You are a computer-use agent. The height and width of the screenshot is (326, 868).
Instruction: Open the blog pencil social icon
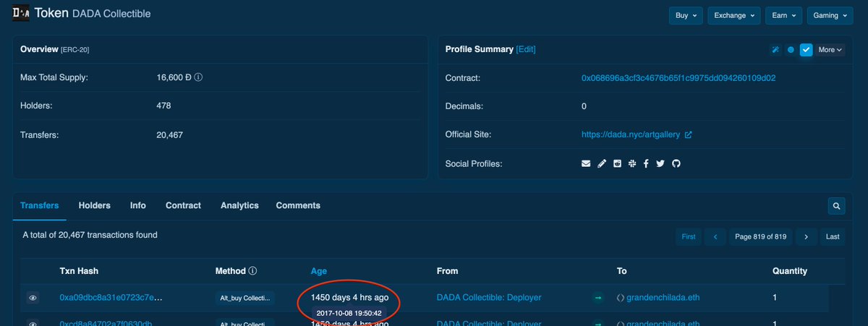602,164
